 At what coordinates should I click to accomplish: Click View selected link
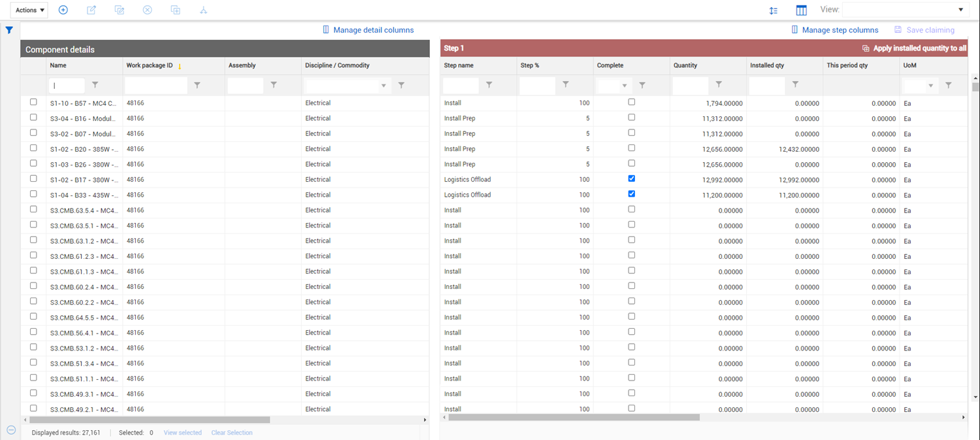(x=182, y=433)
